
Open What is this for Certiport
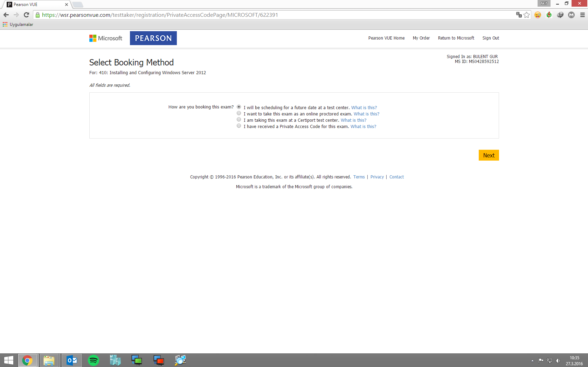(354, 120)
